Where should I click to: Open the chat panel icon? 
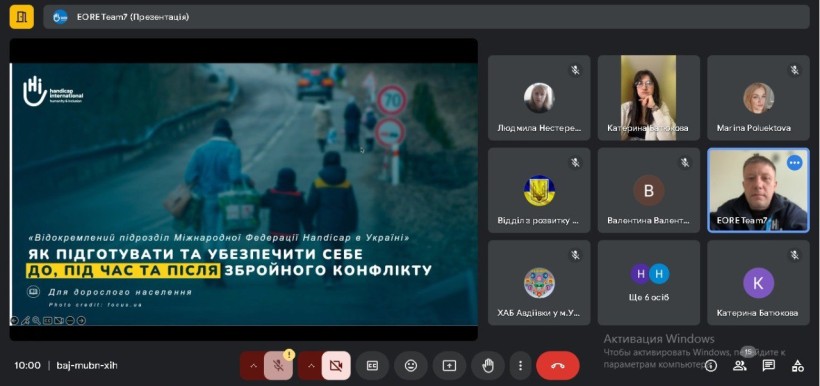point(768,365)
